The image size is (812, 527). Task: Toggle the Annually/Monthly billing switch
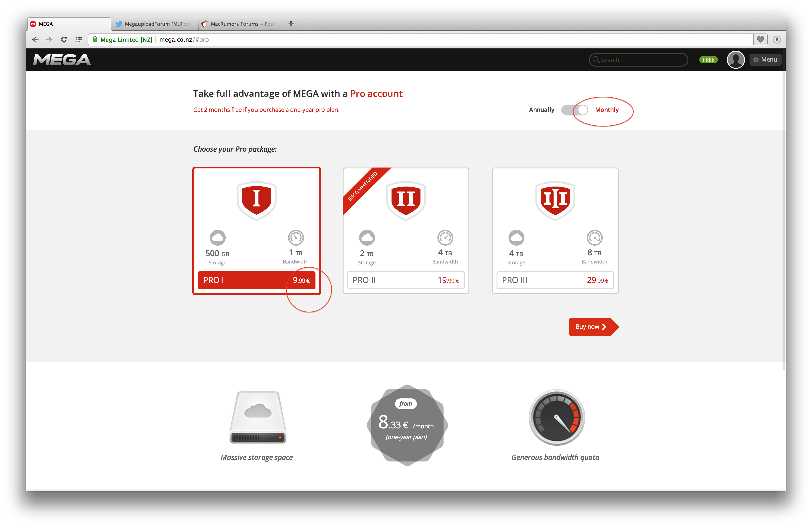[575, 110]
